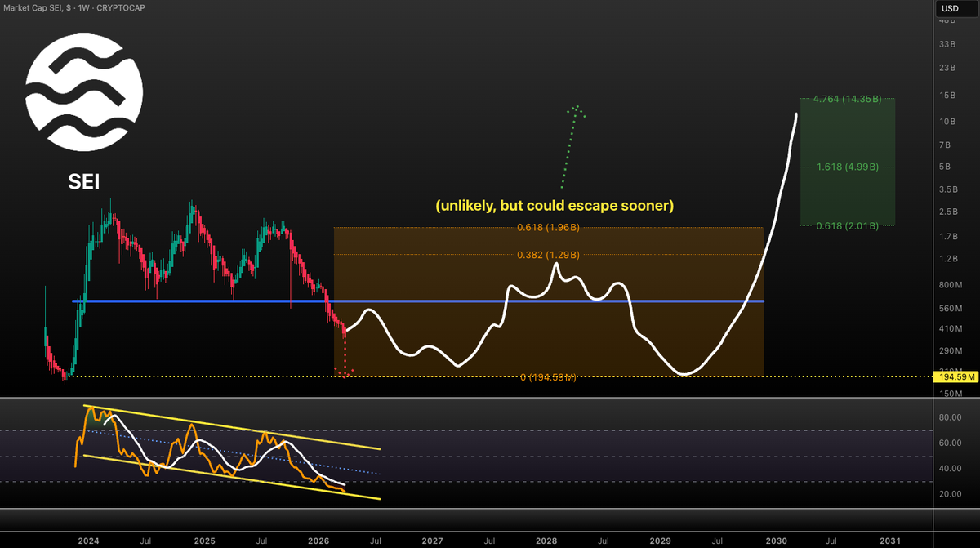Click the 10B price axis label
Viewport: 980px width, 548px height.
[x=948, y=122]
